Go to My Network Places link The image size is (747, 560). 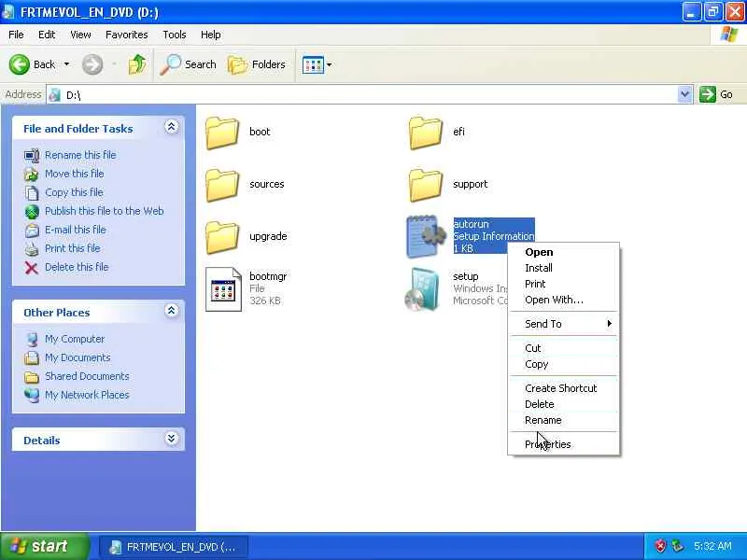pos(87,395)
